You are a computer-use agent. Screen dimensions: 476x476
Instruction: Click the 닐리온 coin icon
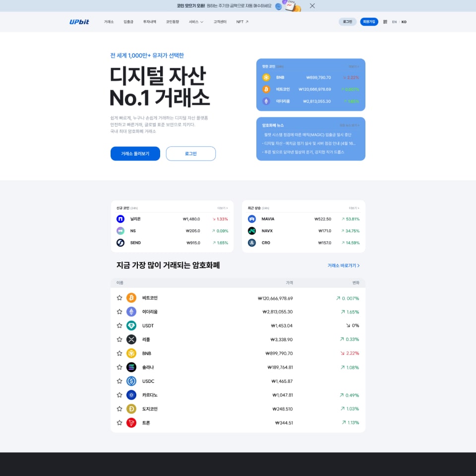click(x=120, y=219)
